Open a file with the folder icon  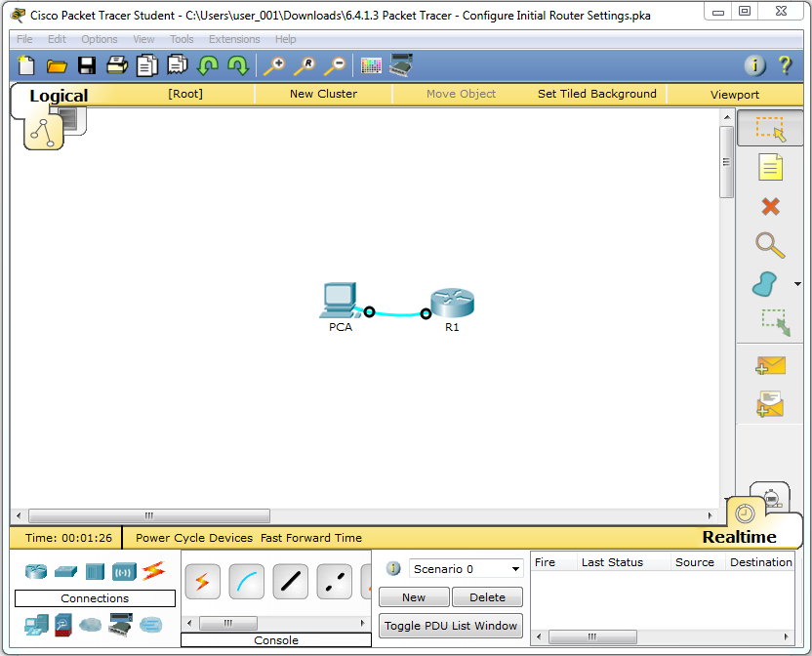[x=57, y=65]
